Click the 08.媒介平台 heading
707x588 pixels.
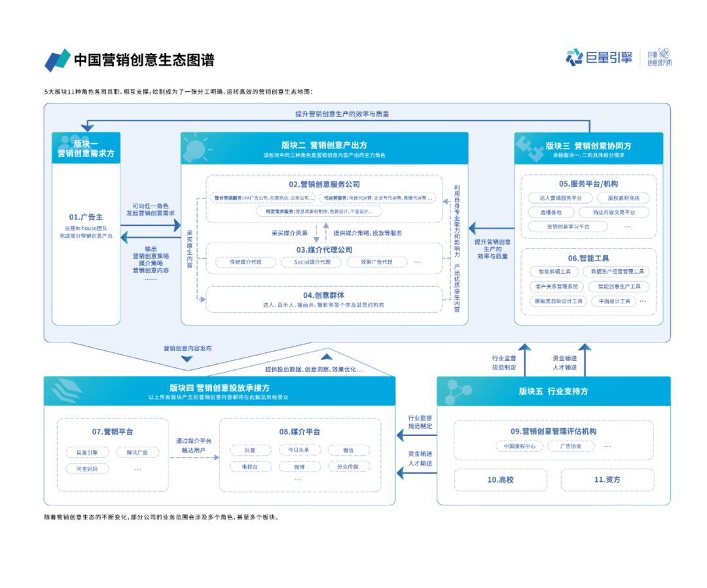click(x=299, y=432)
